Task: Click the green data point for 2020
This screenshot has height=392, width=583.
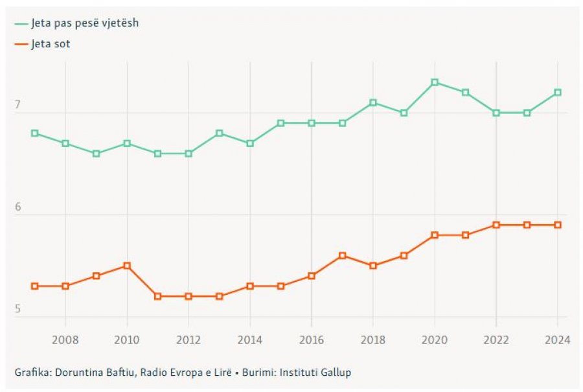Action: (435, 82)
